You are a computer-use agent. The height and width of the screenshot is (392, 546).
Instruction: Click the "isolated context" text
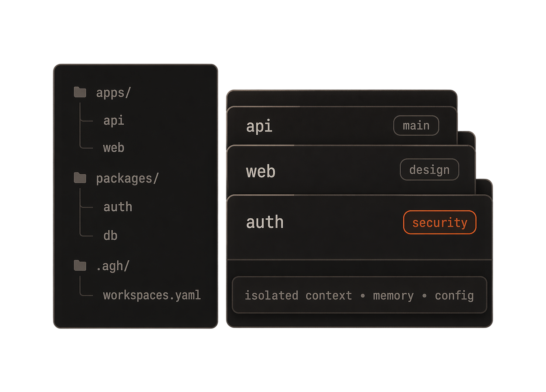298,295
